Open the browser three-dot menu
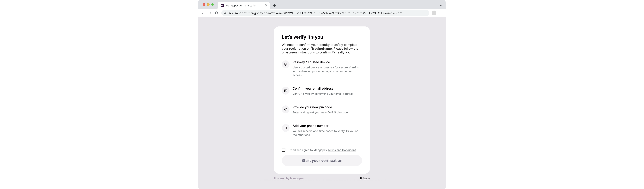This screenshot has width=644, height=189. [x=441, y=13]
